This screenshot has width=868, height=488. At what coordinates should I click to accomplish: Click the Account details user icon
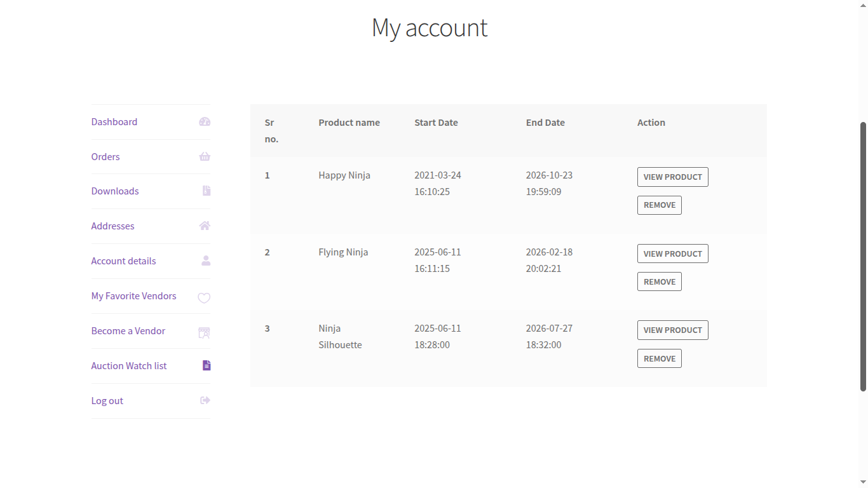(206, 261)
